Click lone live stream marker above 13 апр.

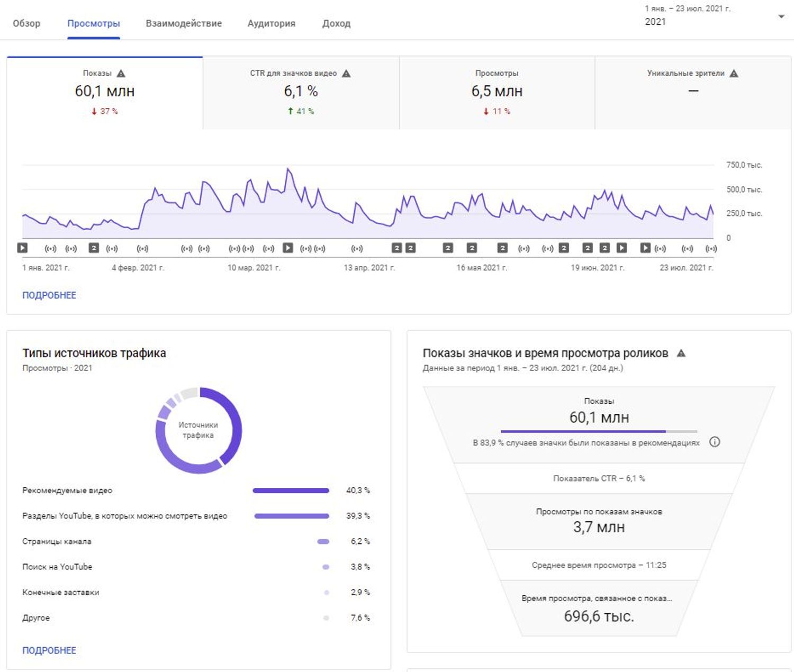click(357, 248)
